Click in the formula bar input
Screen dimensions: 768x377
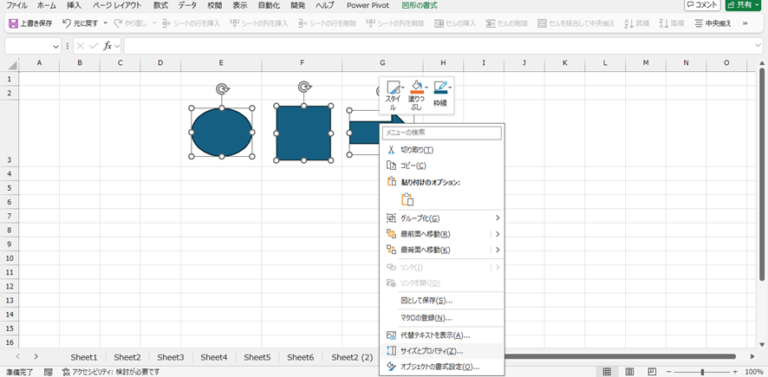tap(438, 46)
